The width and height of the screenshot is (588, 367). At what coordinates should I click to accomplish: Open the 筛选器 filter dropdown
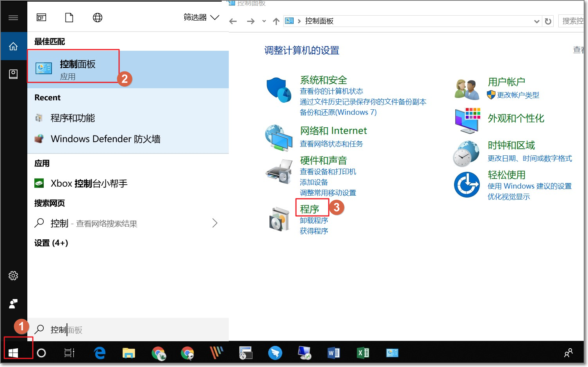[201, 18]
